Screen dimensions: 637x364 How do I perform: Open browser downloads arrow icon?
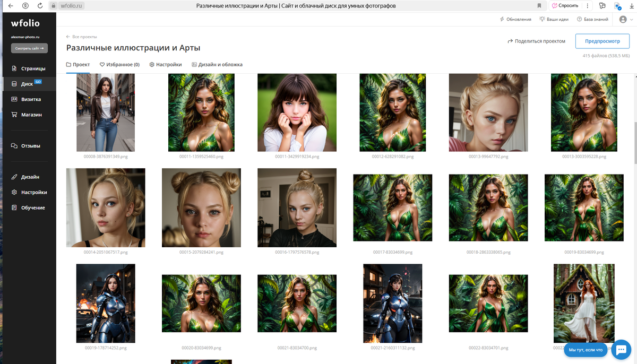point(631,6)
